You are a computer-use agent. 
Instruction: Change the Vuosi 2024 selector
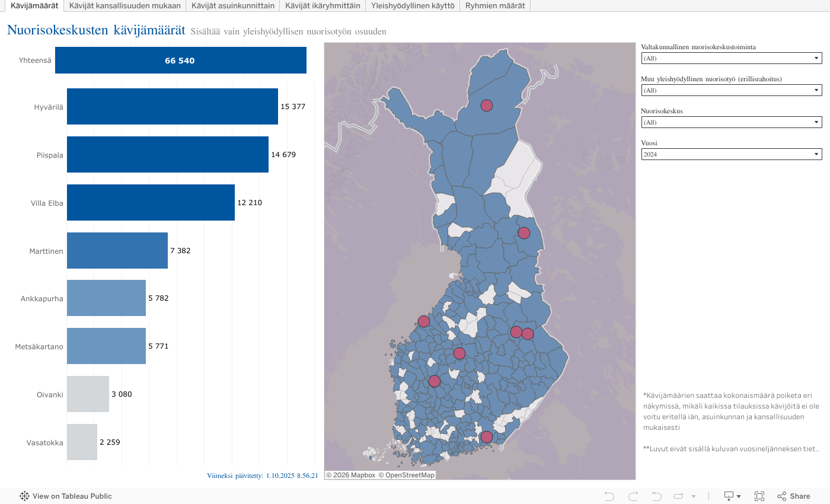click(731, 154)
